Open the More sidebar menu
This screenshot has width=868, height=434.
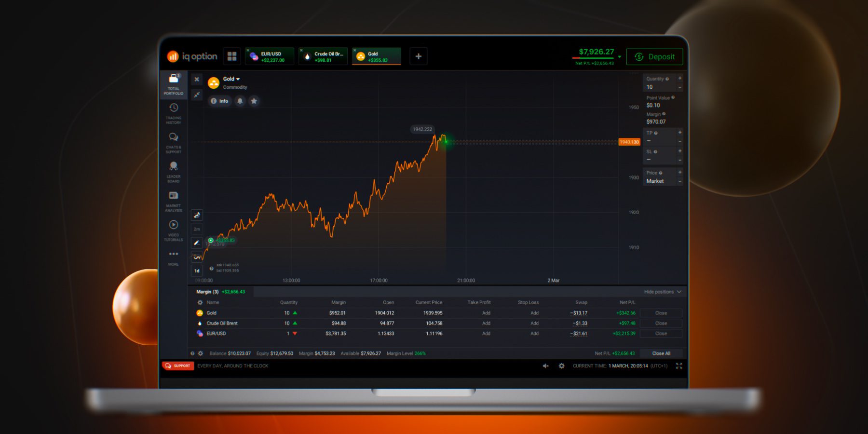(174, 258)
